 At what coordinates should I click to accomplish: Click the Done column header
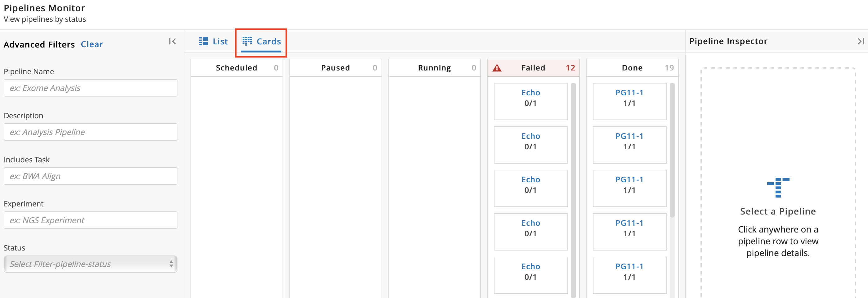coord(632,68)
